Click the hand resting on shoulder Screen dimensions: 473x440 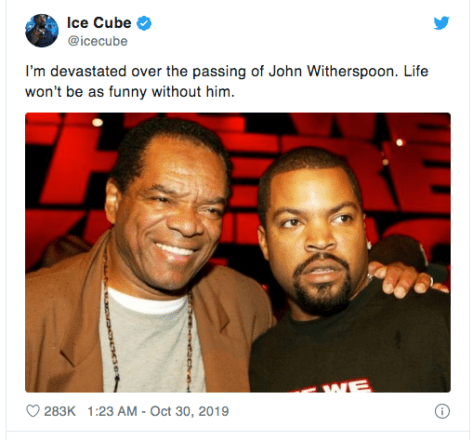click(x=408, y=278)
